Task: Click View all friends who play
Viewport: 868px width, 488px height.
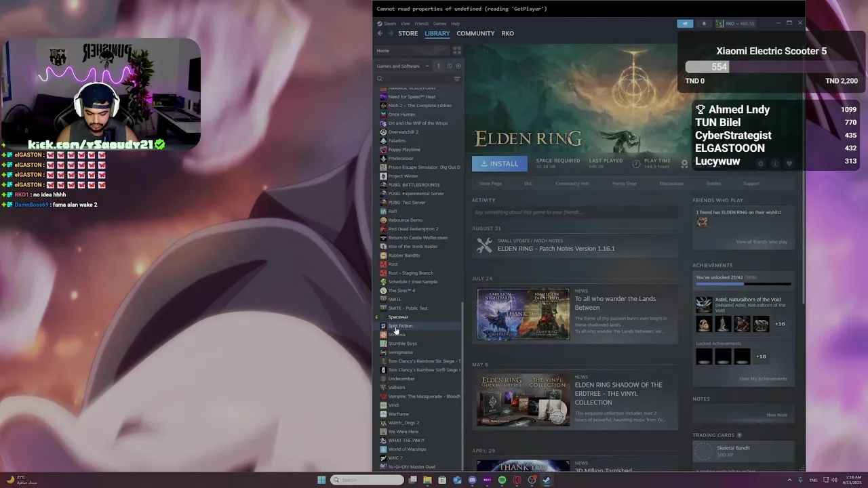Action: (762, 242)
